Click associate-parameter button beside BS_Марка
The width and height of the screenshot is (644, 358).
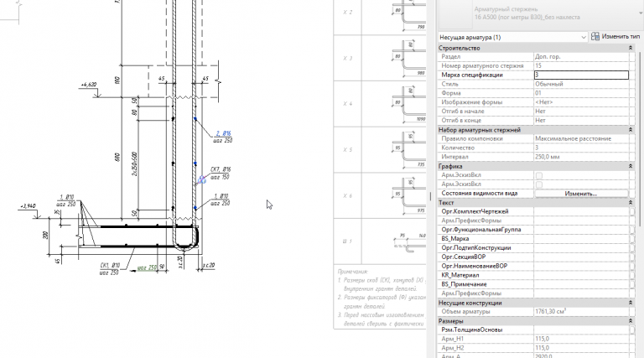pos(631,239)
